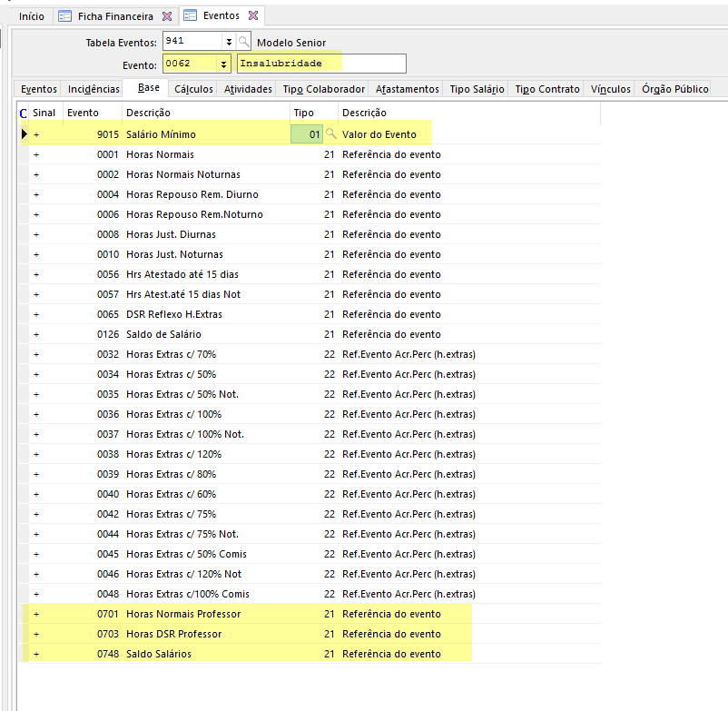Click the Sinal column header
Image resolution: width=728 pixels, height=711 pixels.
(x=44, y=113)
